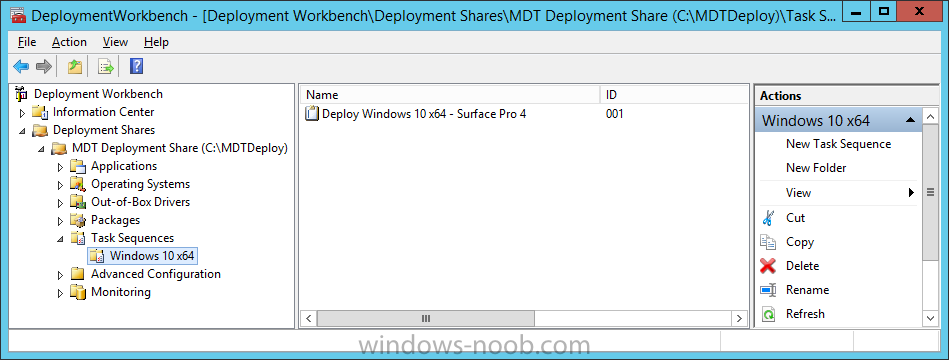Screen dimensions: 949x360
Task: Click the Packages node icon
Action: 78,220
